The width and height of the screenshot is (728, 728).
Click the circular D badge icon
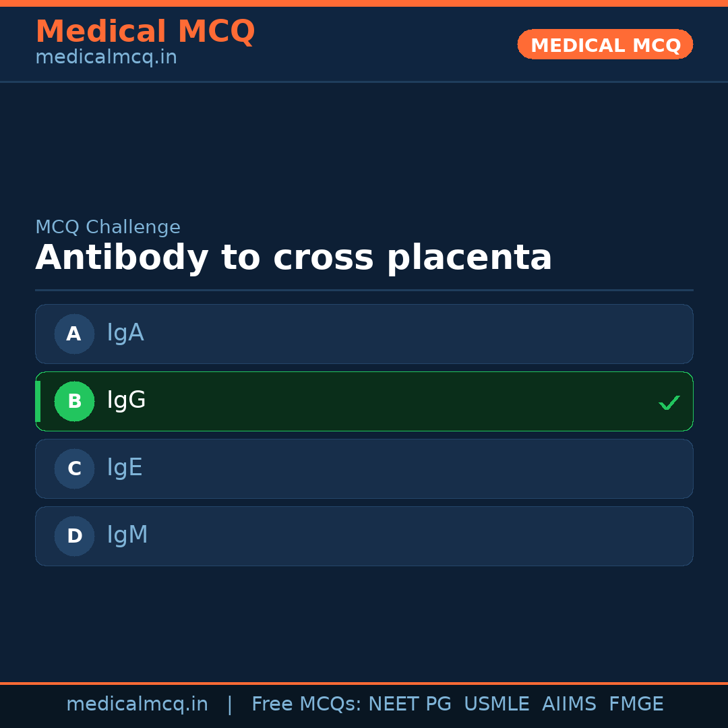[74, 536]
